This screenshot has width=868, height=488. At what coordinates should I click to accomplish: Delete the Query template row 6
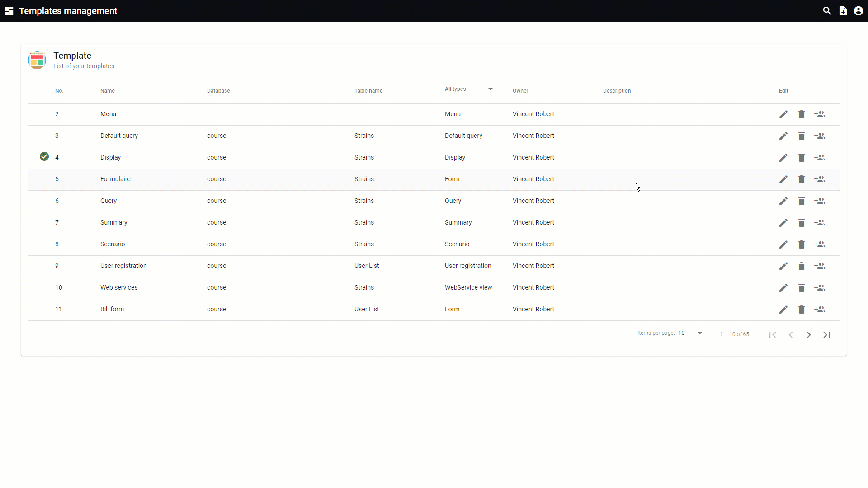(802, 201)
